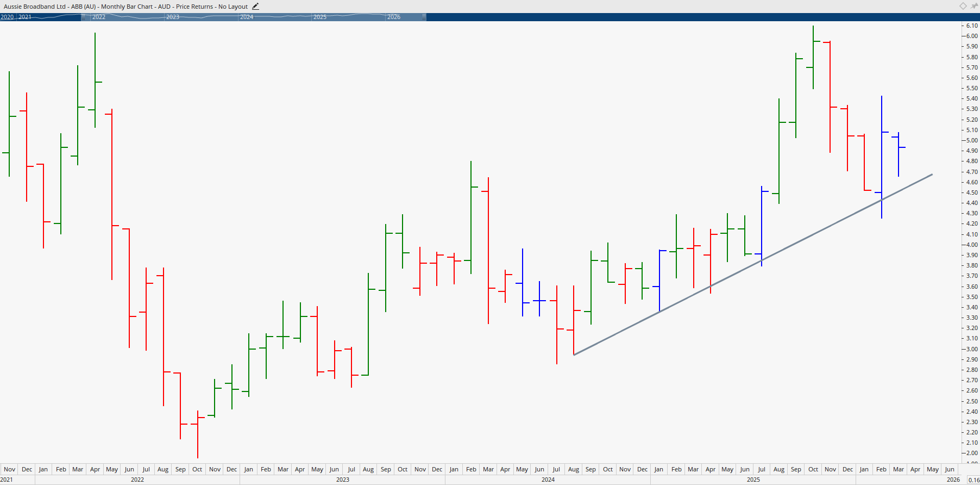This screenshot has width=980, height=485.
Task: Click the 5.50 label on price axis
Action: click(972, 88)
